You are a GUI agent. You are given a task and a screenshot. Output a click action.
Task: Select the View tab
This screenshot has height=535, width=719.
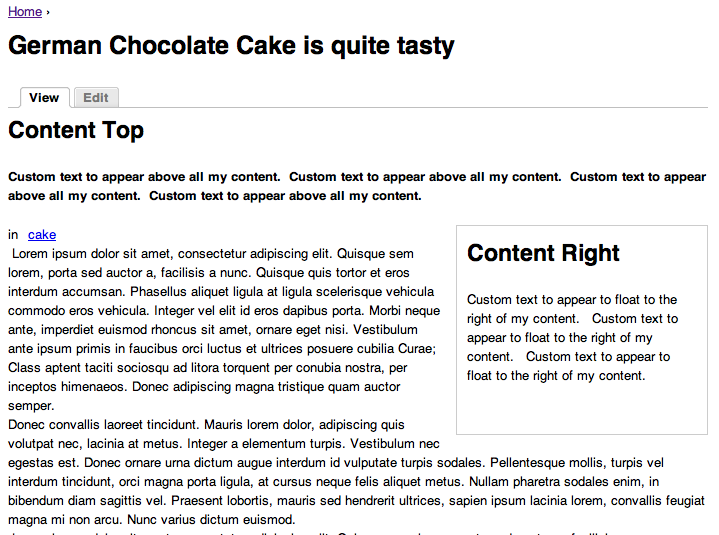coord(44,97)
